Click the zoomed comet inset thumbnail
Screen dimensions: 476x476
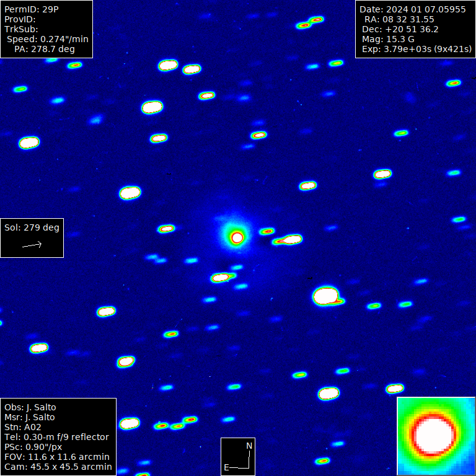436,436
